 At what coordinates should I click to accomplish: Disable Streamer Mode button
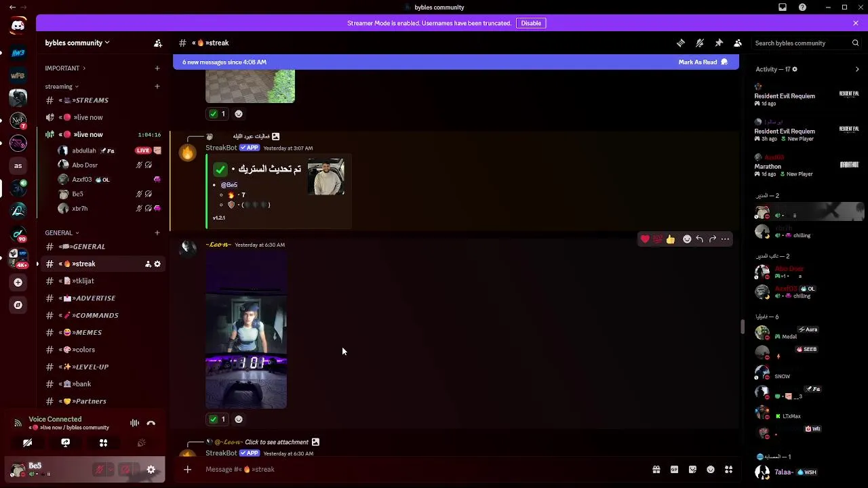(x=531, y=23)
